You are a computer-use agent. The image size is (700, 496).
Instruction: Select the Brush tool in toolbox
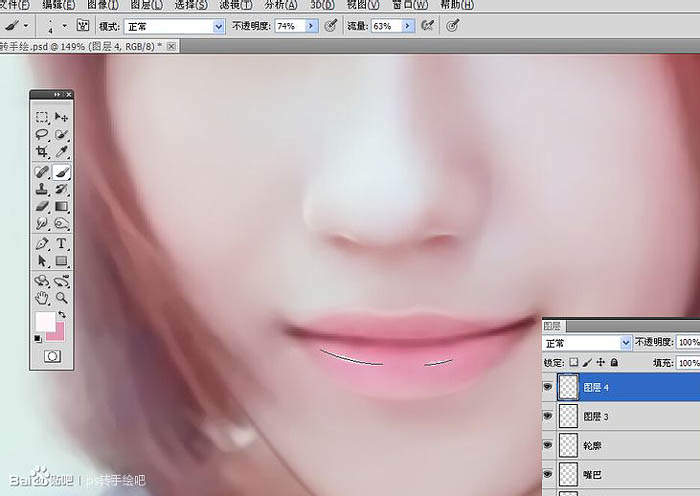[61, 171]
